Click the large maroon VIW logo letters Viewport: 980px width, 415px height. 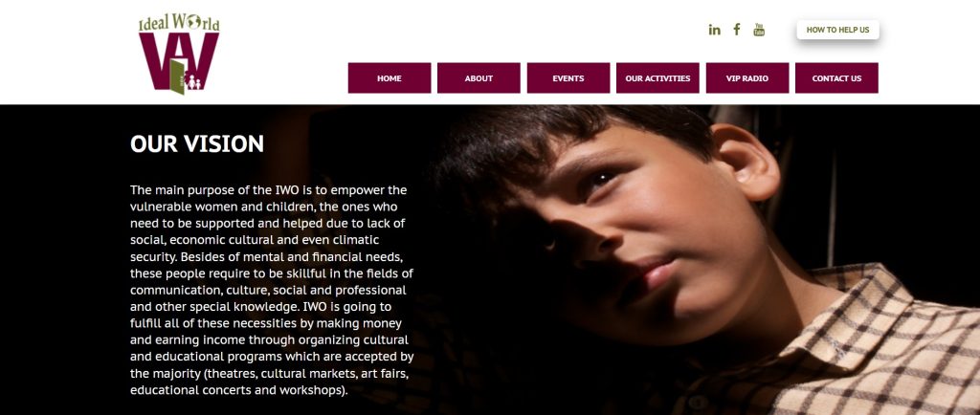point(179,62)
